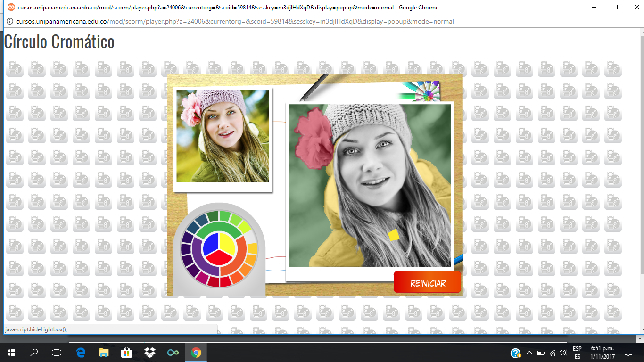Click the battery status tray icon
This screenshot has height=362, width=644.
pyautogui.click(x=541, y=353)
